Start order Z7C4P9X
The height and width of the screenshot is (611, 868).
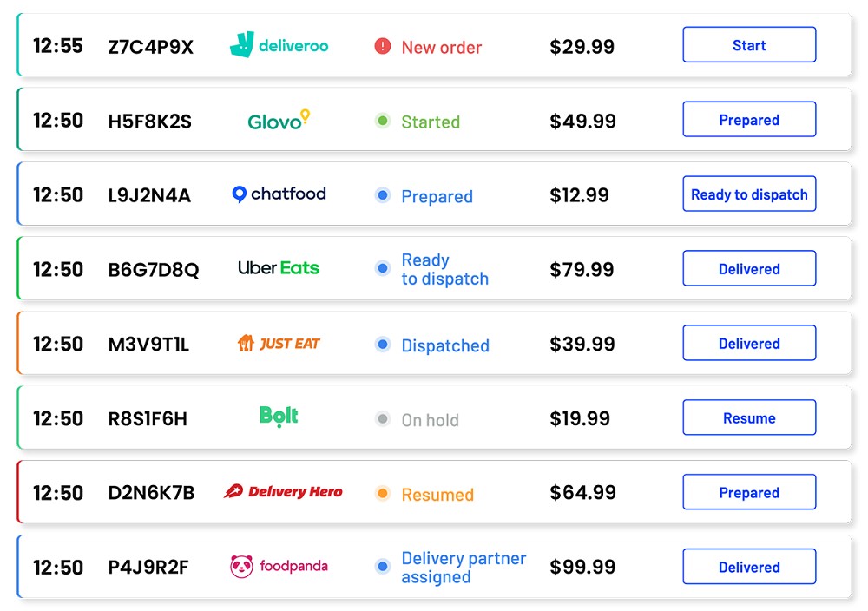pos(749,45)
